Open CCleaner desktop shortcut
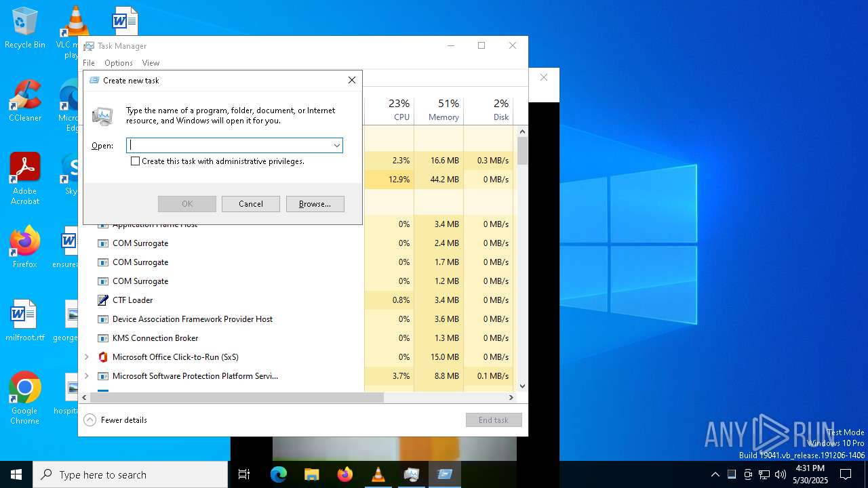This screenshot has height=488, width=868. tap(24, 102)
